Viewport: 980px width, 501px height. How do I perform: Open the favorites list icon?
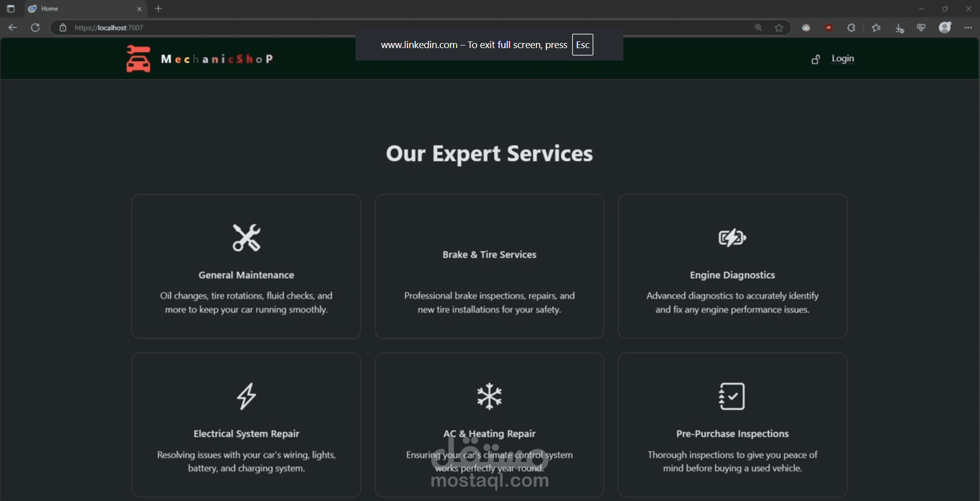point(876,28)
